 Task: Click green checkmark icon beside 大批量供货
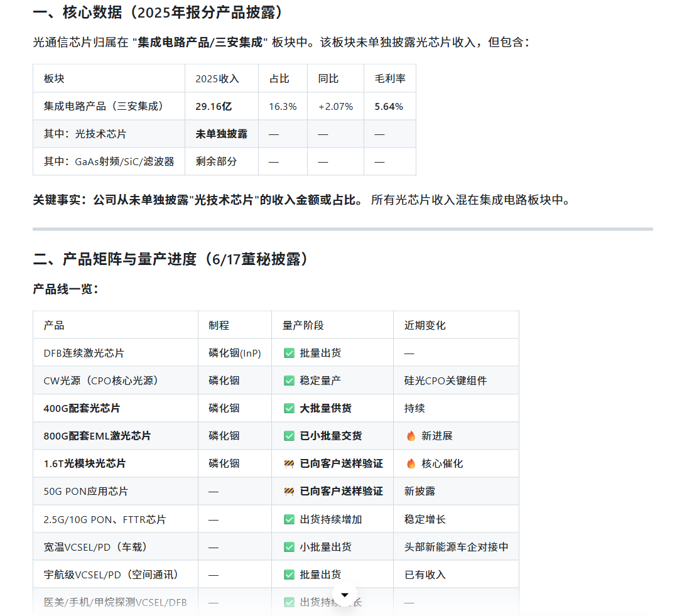(289, 408)
